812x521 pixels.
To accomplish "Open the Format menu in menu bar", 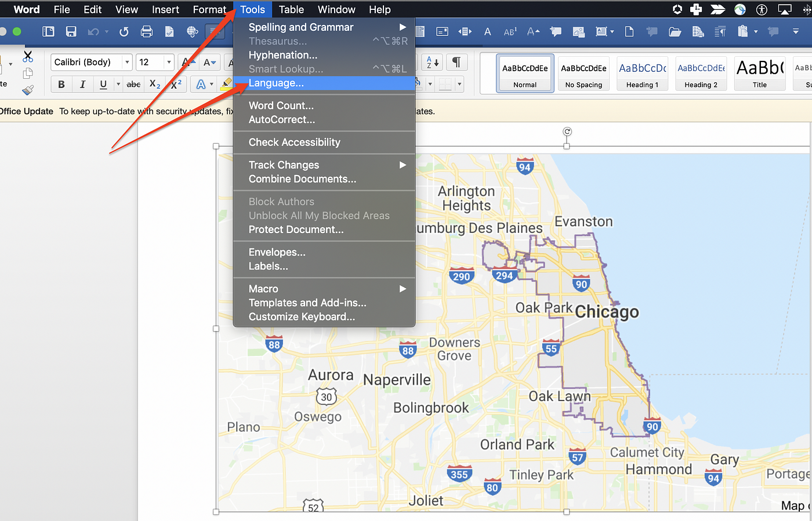I will tap(209, 9).
